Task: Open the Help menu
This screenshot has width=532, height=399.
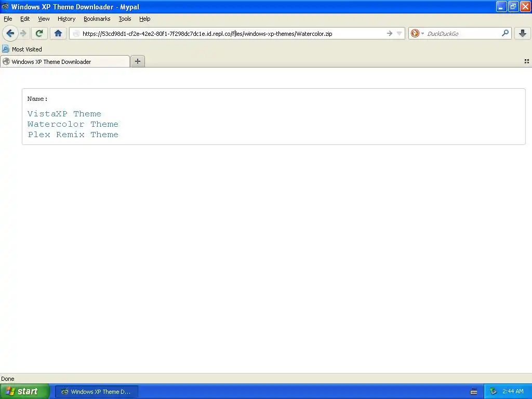Action: pyautogui.click(x=144, y=19)
